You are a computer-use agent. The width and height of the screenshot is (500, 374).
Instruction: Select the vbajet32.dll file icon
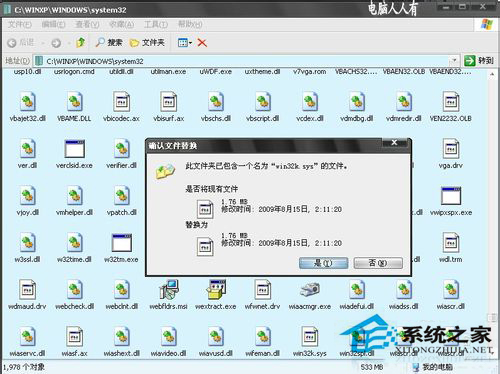[x=28, y=101]
